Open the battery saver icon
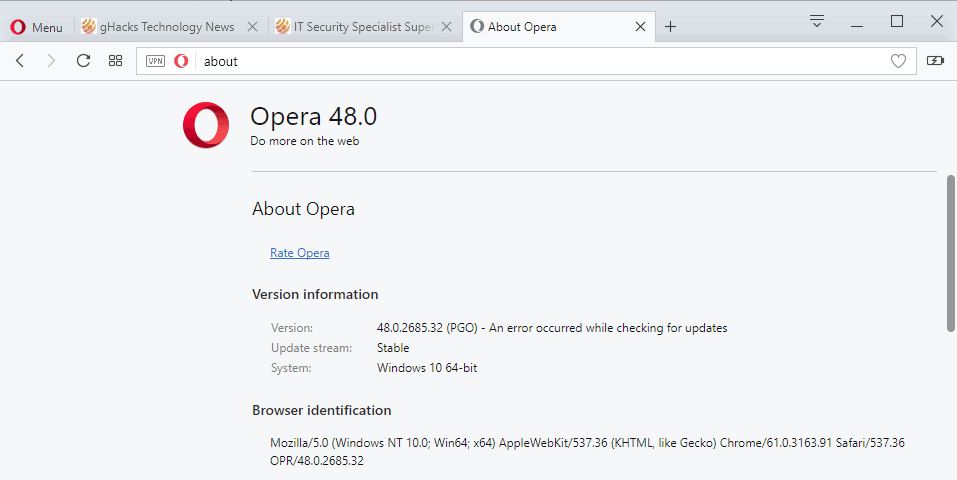 point(935,60)
